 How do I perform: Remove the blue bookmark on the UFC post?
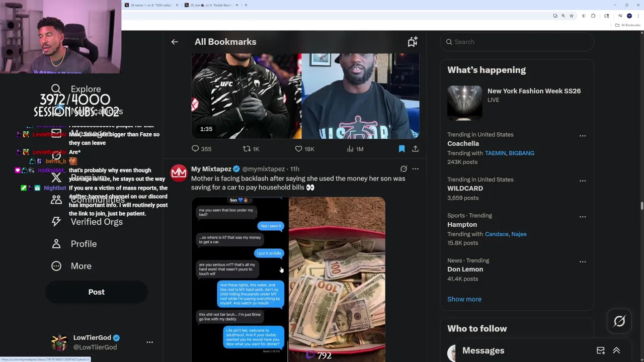coord(401,149)
